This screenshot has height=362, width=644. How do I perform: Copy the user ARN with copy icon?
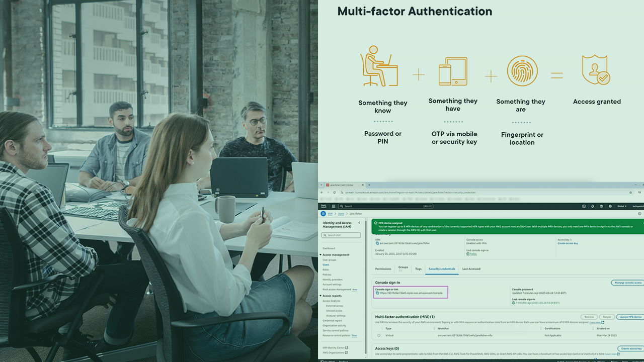click(x=377, y=243)
